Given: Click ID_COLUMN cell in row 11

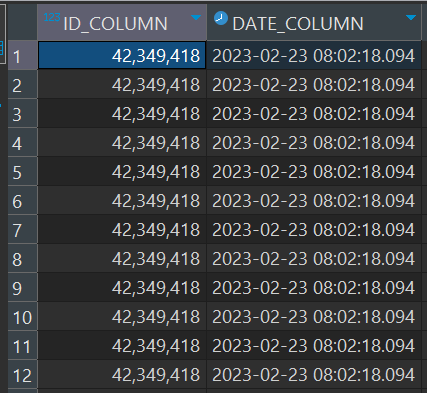Looking at the screenshot, I should [122, 345].
